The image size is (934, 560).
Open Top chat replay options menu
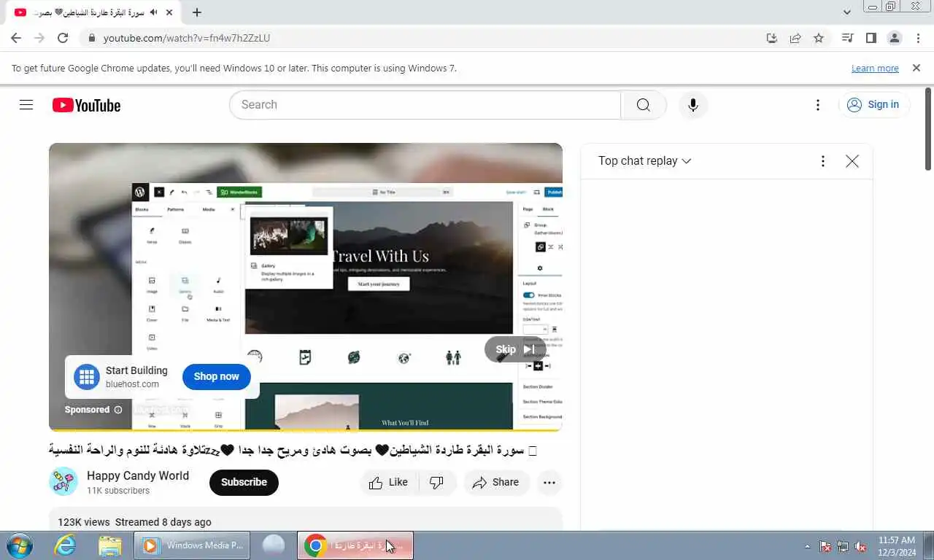pos(823,161)
